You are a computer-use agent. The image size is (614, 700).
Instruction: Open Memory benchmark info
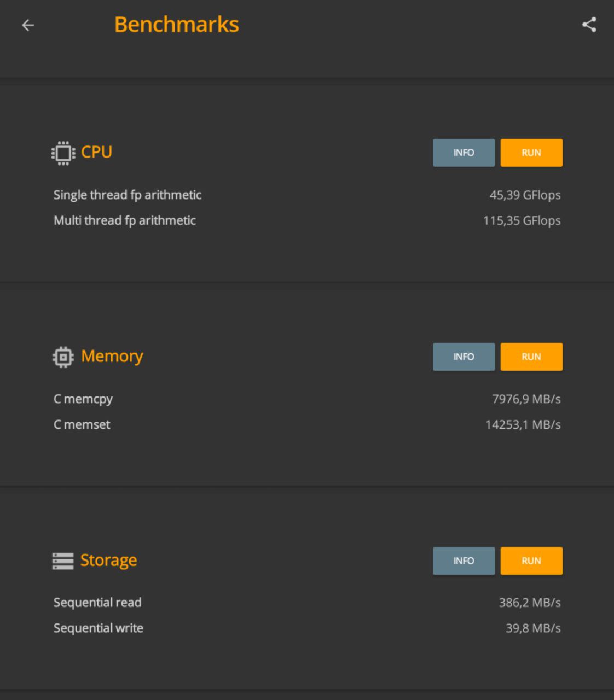464,357
